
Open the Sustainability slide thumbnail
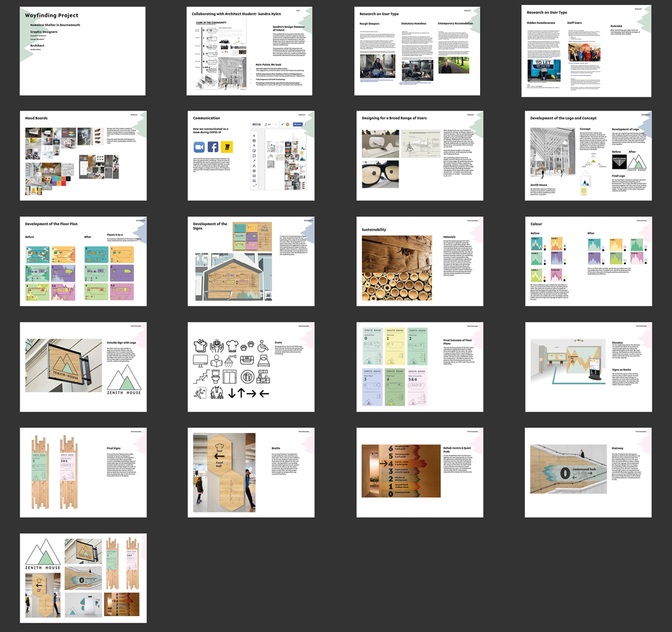(419, 262)
